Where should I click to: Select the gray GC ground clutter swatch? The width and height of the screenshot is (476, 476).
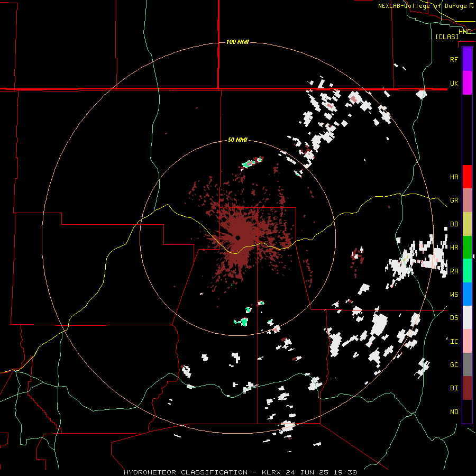(x=467, y=364)
